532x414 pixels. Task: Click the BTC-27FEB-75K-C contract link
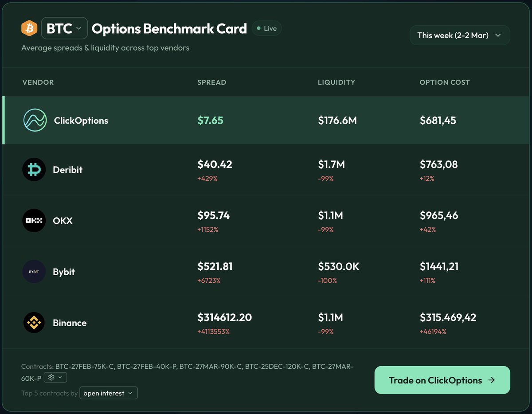coord(85,367)
